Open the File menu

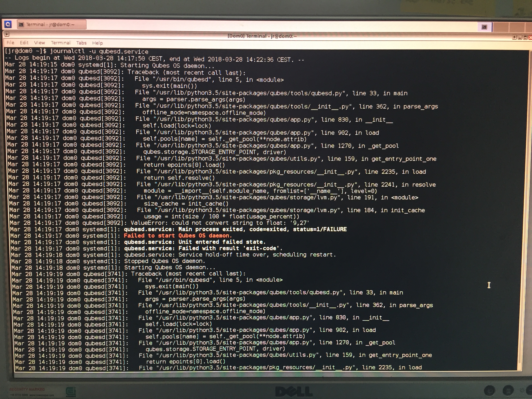pyautogui.click(x=10, y=43)
